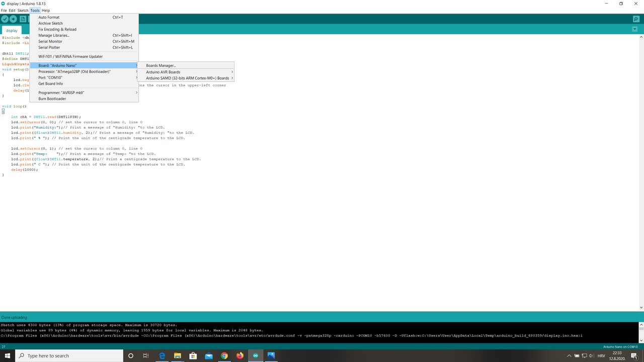Open Microsoft Store from taskbar

(193, 355)
